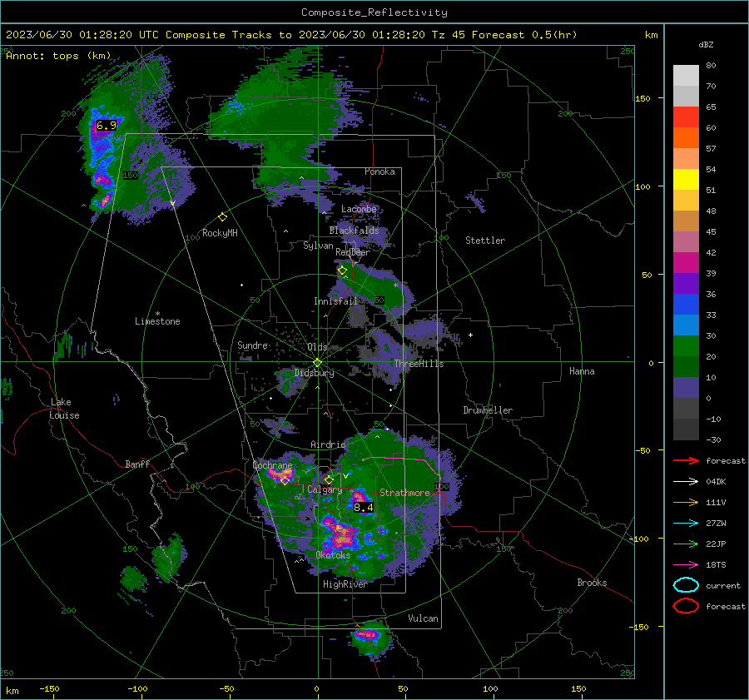Click the yellow diamond marker near RockyMH
This screenshot has height=700, width=749.
point(222,217)
